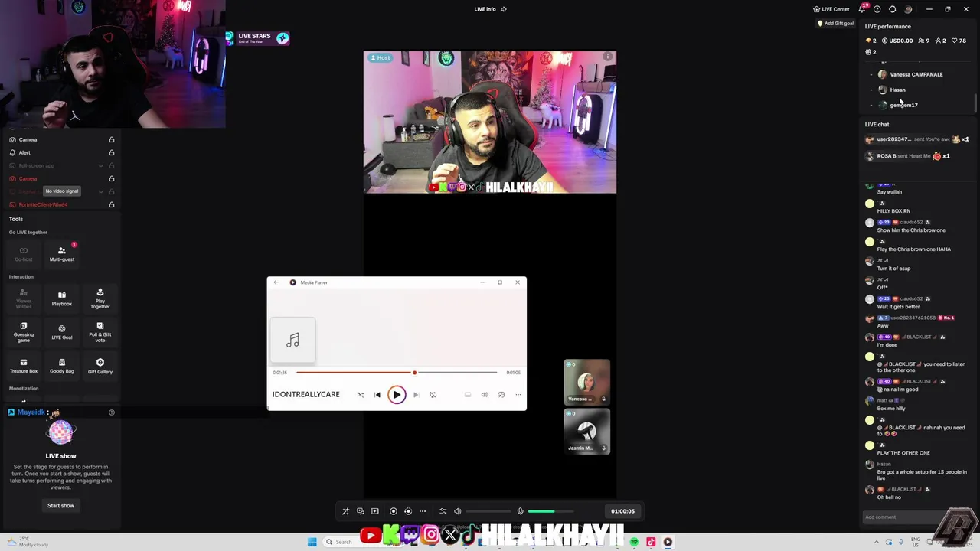Expand the Full-screen app source
Image resolution: width=980 pixels, height=551 pixels.
[x=101, y=165]
